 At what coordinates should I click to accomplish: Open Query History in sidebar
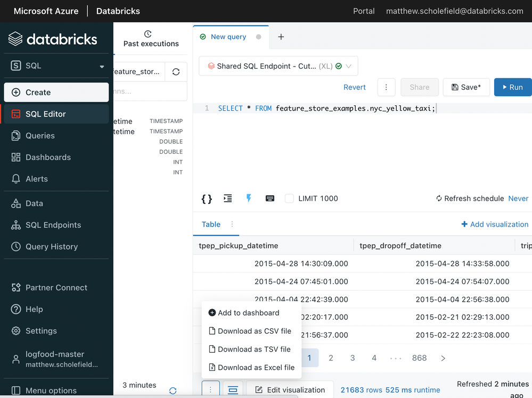tap(51, 246)
